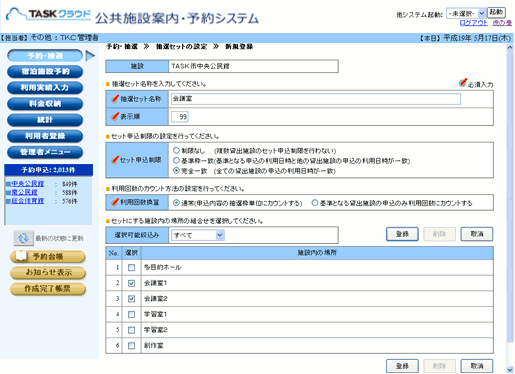Screen dimensions: 515x374
Task: Click the 最新の状態に更新 text
Action: [x=59, y=238]
